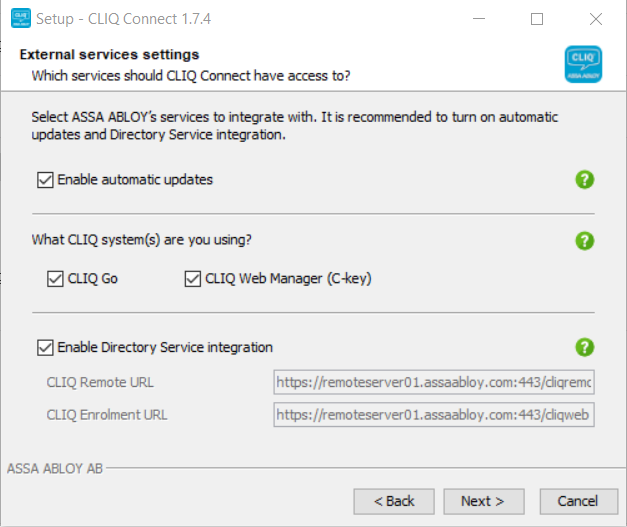
Task: Close the Setup window
Action: tap(596, 19)
